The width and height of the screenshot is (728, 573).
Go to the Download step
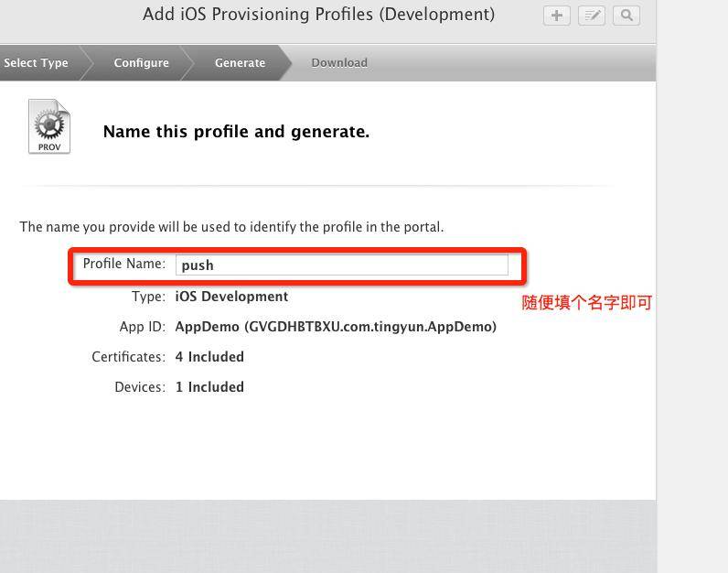click(339, 63)
